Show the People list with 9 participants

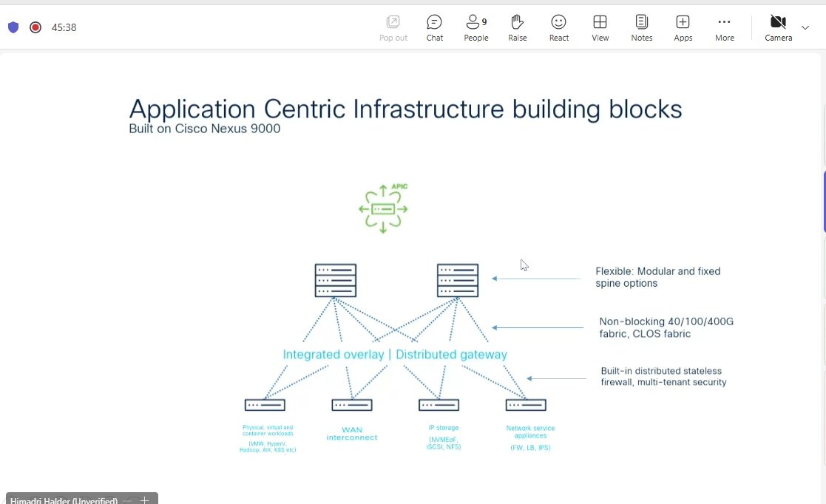[x=475, y=27]
